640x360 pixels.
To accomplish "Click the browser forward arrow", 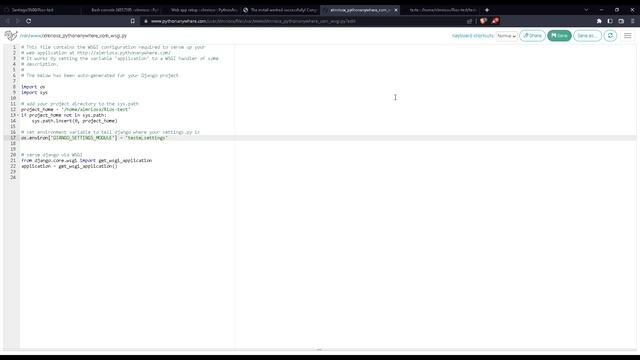I will click(x=18, y=21).
